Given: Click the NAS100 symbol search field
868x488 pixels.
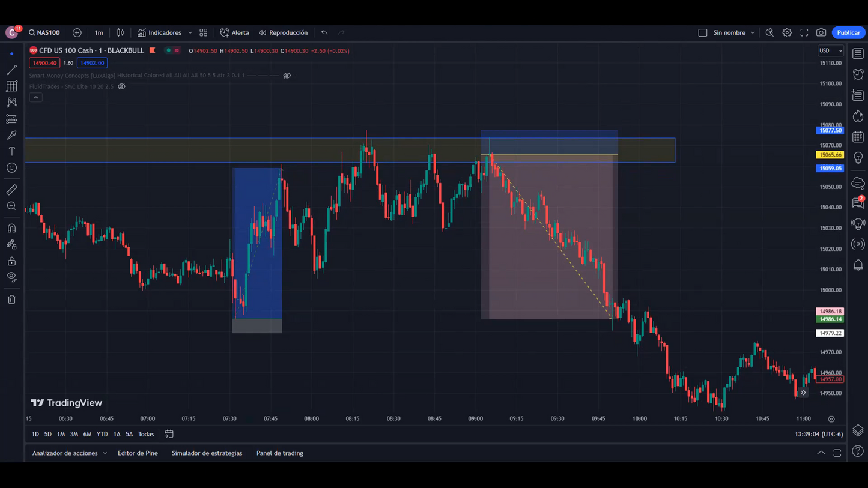Looking at the screenshot, I should point(45,33).
